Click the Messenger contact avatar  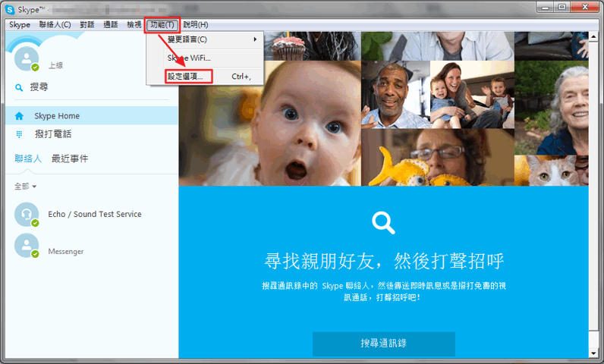tap(27, 245)
